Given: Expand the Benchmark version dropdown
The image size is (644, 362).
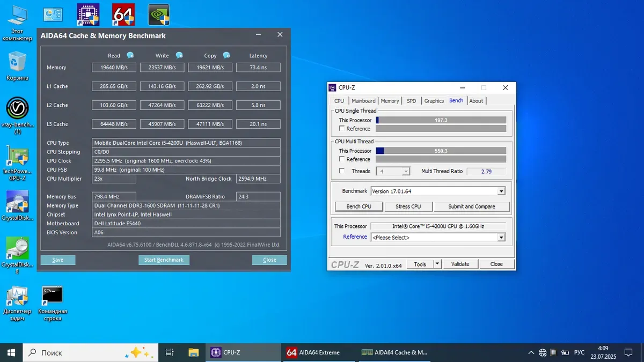Looking at the screenshot, I should pyautogui.click(x=501, y=191).
